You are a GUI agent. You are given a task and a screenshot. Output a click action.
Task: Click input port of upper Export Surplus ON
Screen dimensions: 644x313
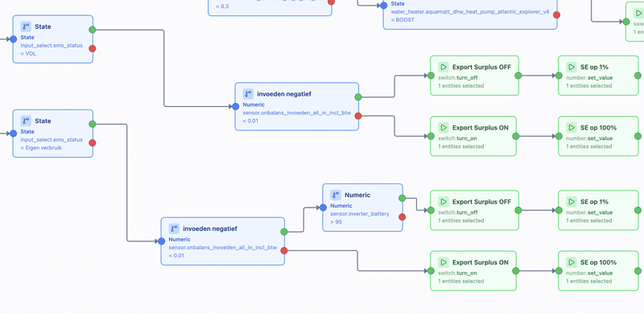[x=431, y=136]
